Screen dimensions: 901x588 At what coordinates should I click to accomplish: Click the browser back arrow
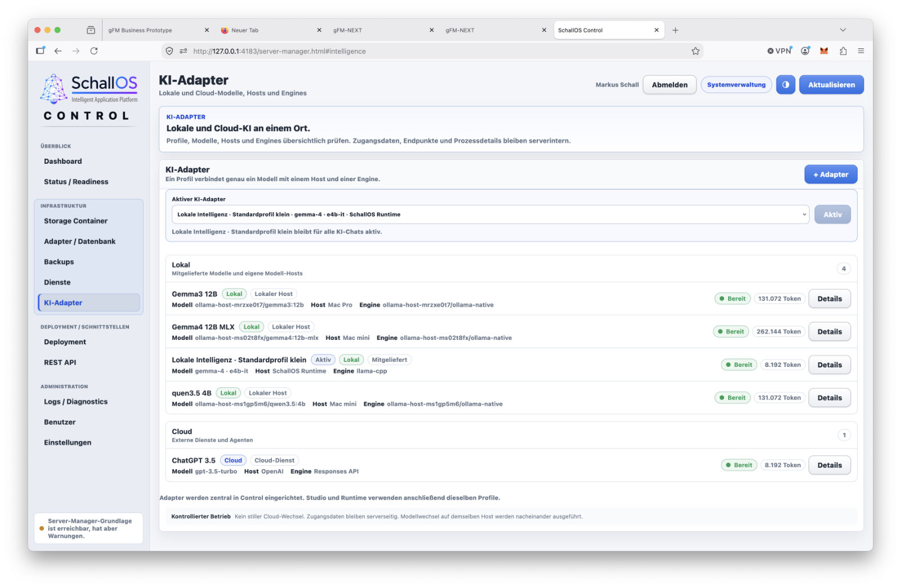pos(58,51)
